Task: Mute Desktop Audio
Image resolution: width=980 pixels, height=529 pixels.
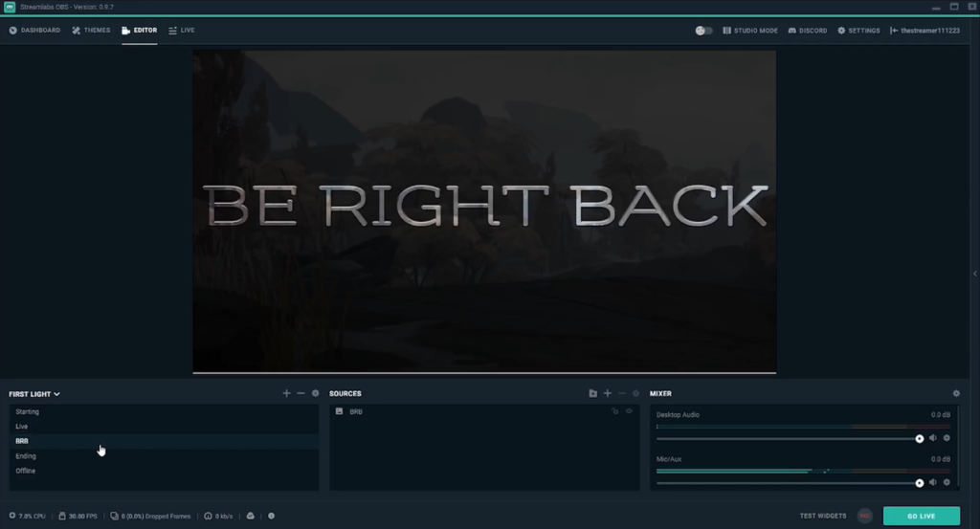Action: tap(933, 438)
